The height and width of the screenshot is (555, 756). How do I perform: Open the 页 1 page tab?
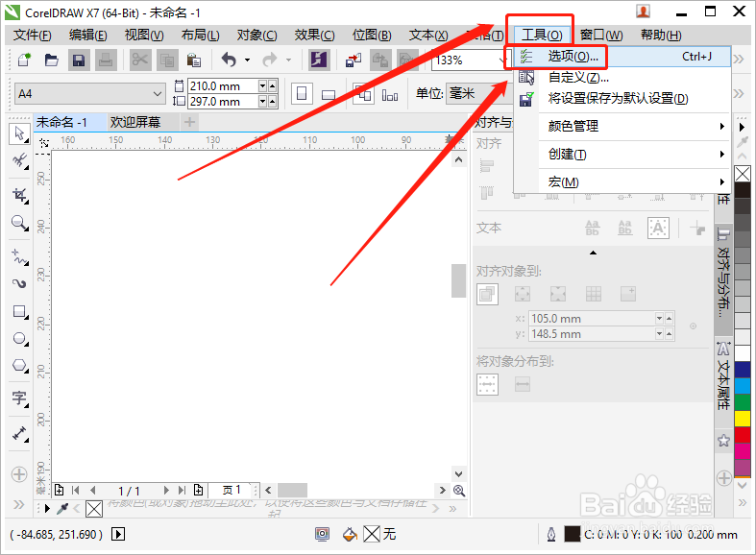(x=232, y=490)
